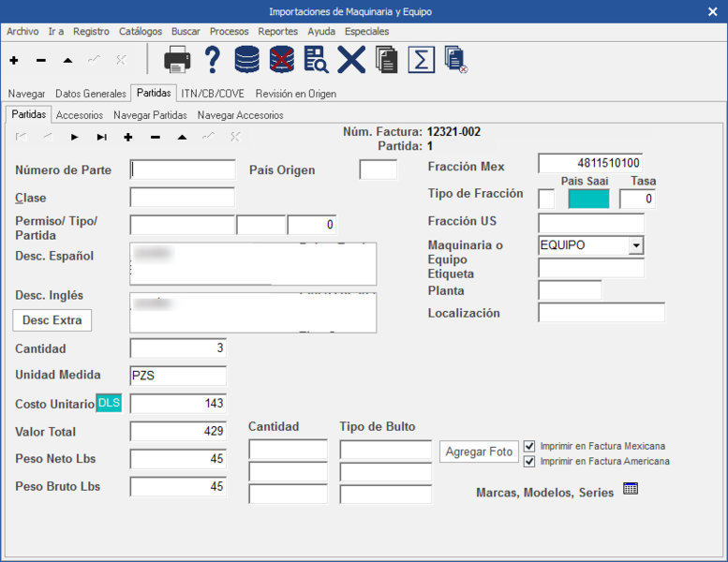
Task: Click the Unidad Medida field showing PZS
Action: click(x=178, y=376)
